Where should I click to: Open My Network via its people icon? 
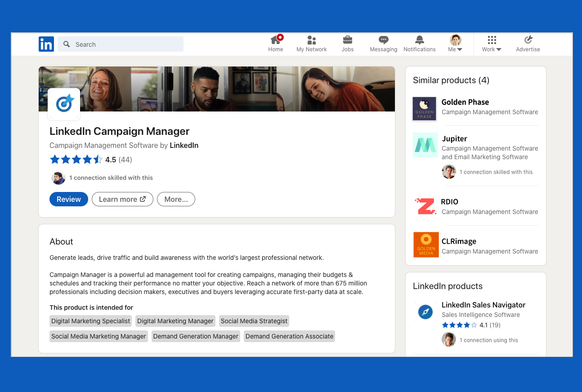tap(311, 40)
